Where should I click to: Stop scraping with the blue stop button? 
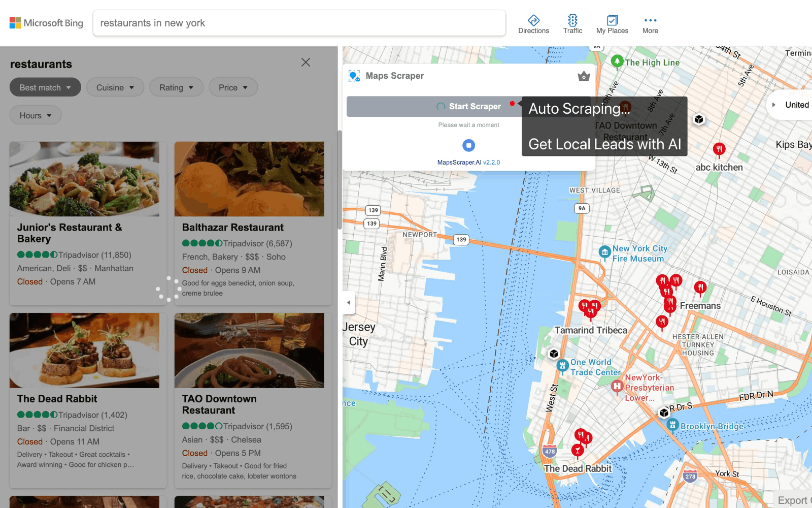coord(468,146)
